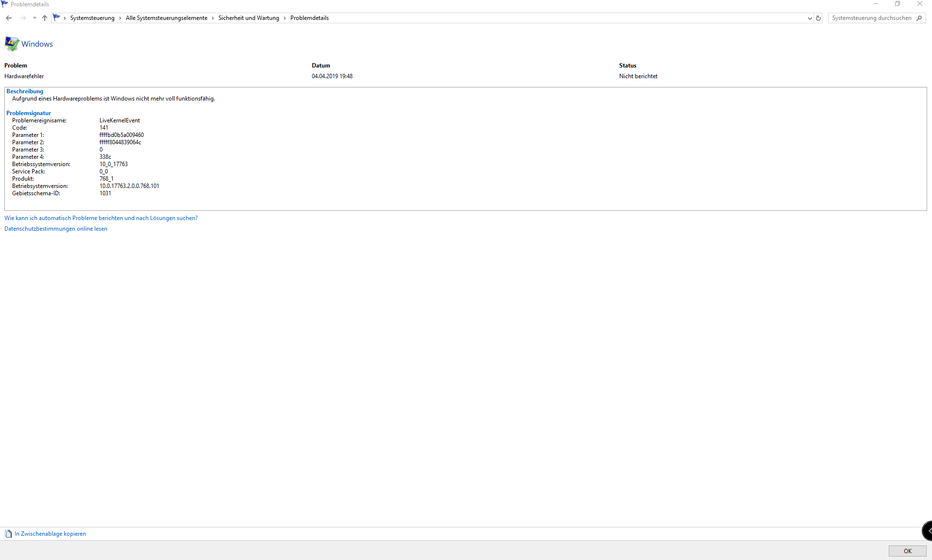Click In Zwischenablage kopieren link
This screenshot has height=560, width=932.
click(x=50, y=534)
